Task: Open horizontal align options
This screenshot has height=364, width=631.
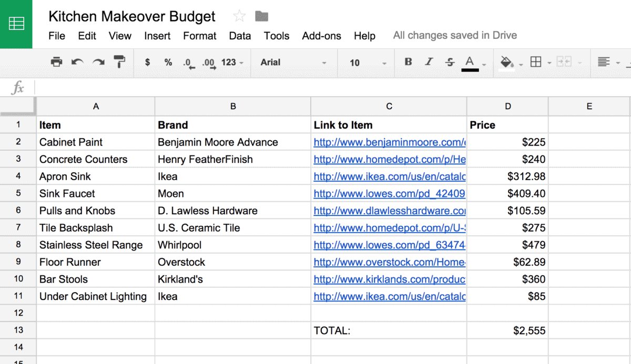Action: (x=604, y=62)
